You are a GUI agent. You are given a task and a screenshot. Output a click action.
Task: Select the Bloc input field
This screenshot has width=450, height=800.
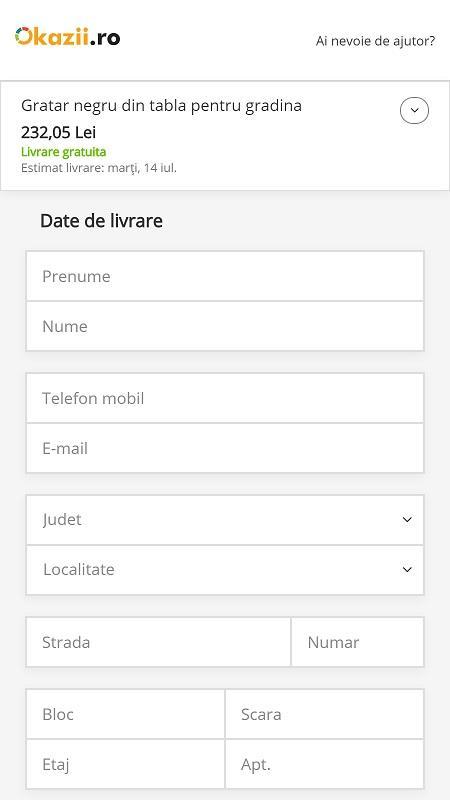126,714
